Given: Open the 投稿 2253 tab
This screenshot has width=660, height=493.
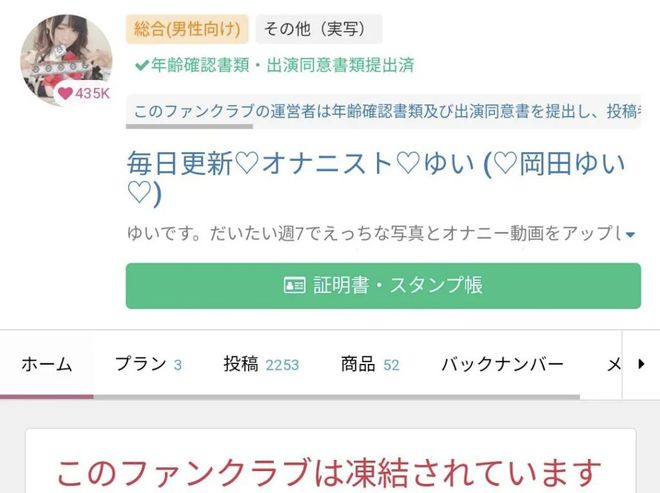Looking at the screenshot, I should 261,364.
